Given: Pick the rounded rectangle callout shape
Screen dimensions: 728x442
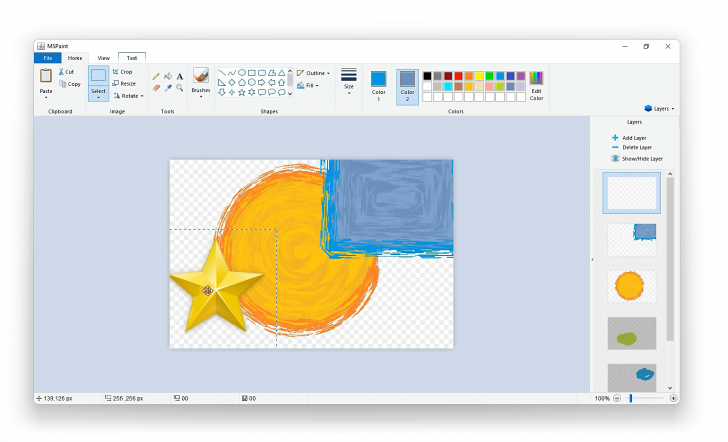Looking at the screenshot, I should tap(262, 92).
